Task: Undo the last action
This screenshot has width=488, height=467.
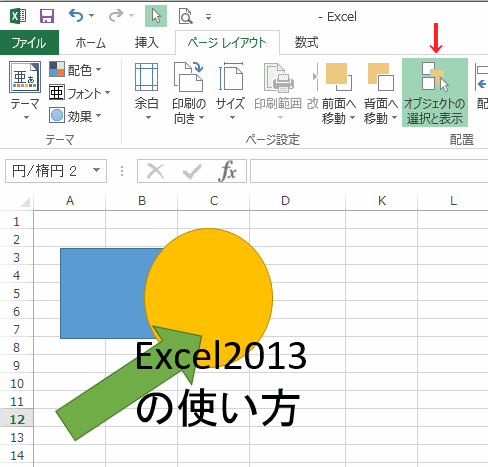Action: pos(76,16)
